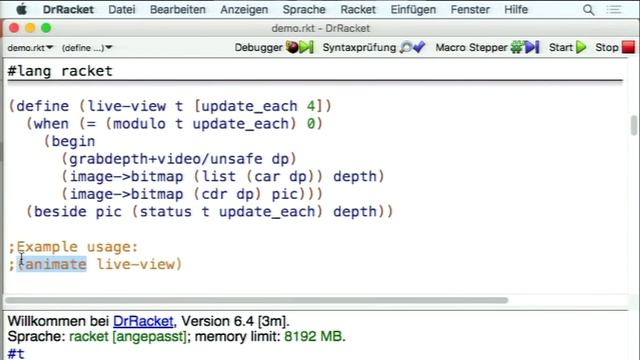
Task: Click the red Stop square icon
Action: pos(628,47)
